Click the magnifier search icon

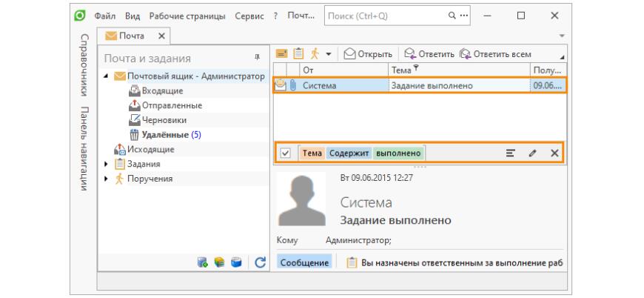452,16
